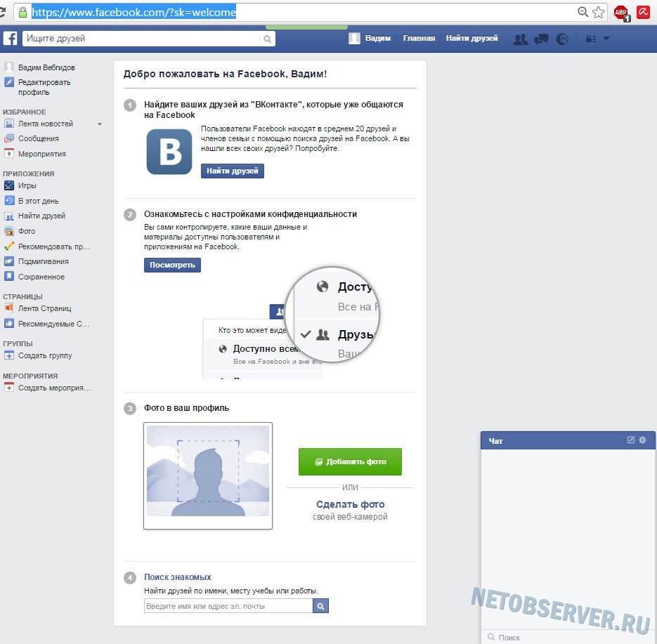Image resolution: width=657 pixels, height=644 pixels.
Task: Open Мероприятия in sidebar favorites
Action: [x=42, y=154]
